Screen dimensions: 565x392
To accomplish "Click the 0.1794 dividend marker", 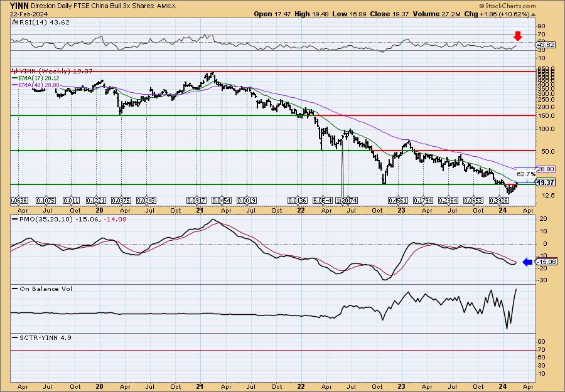I will tap(423, 201).
